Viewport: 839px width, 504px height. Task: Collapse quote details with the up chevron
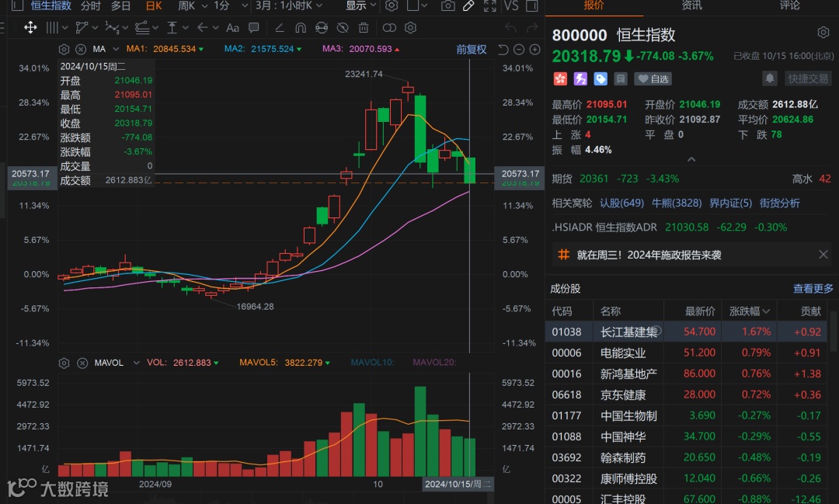click(x=691, y=159)
